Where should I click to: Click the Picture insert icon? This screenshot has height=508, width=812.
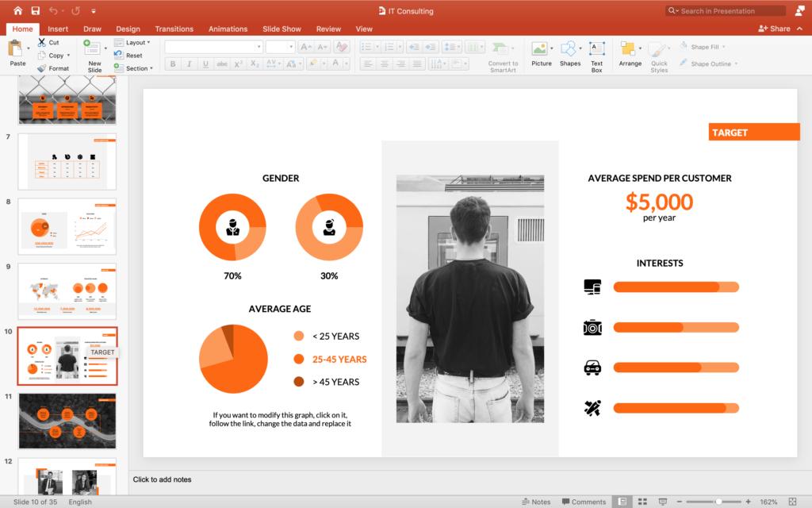click(x=541, y=54)
